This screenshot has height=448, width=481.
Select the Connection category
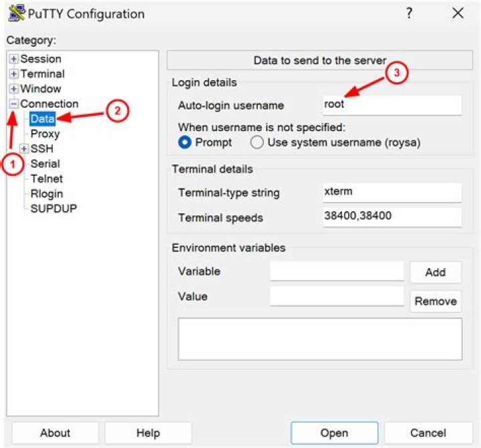click(49, 104)
